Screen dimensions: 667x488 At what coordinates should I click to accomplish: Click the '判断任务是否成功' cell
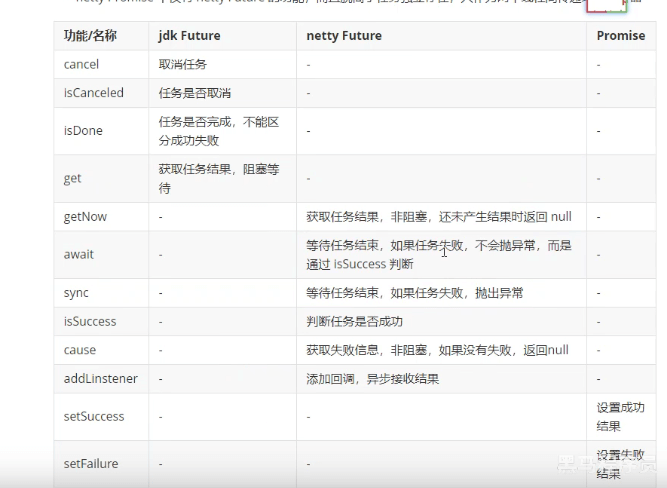441,322
